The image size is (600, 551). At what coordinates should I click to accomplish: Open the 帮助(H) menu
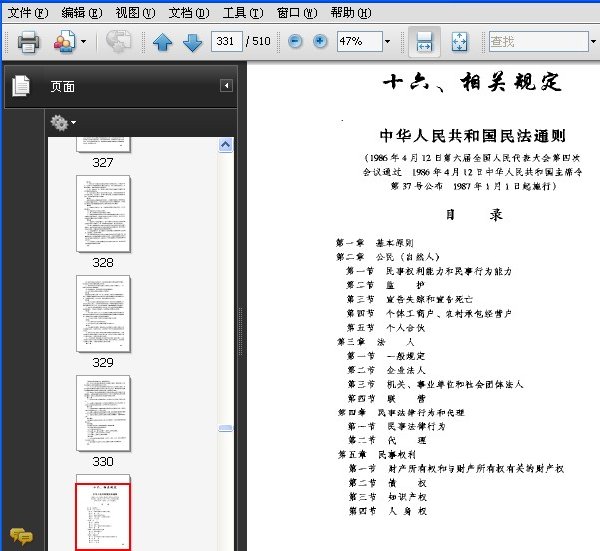(x=351, y=13)
